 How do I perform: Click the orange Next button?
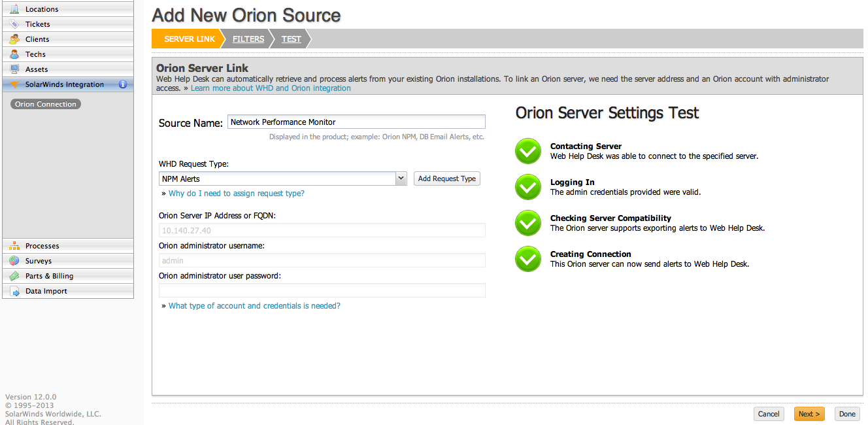point(809,414)
